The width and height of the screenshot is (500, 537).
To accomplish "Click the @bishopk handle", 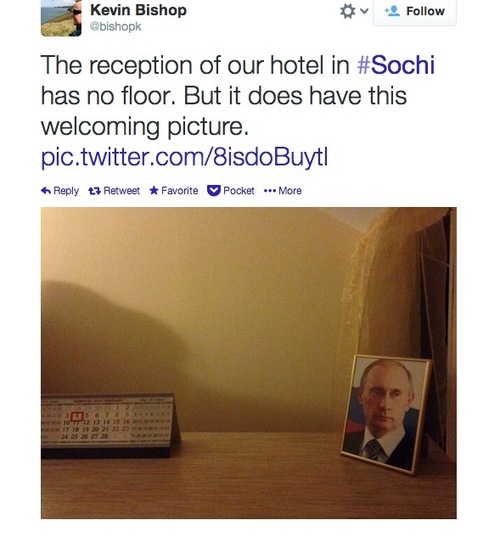I will (x=115, y=27).
